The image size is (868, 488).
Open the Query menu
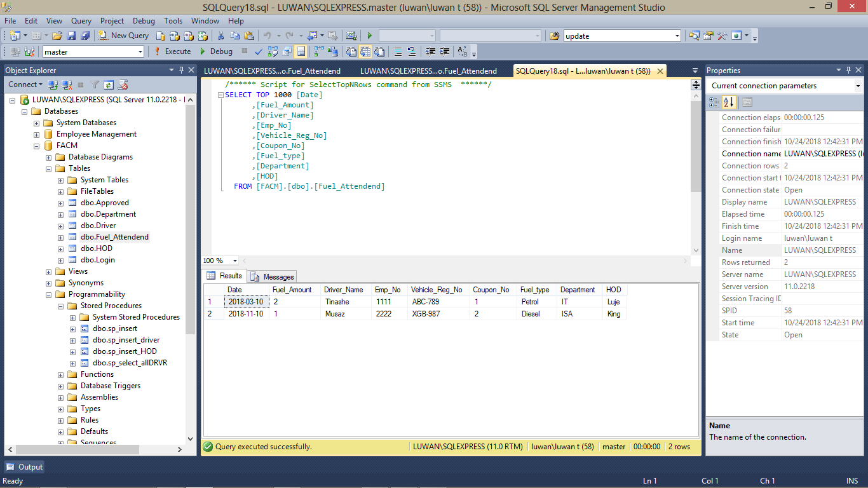coord(81,21)
